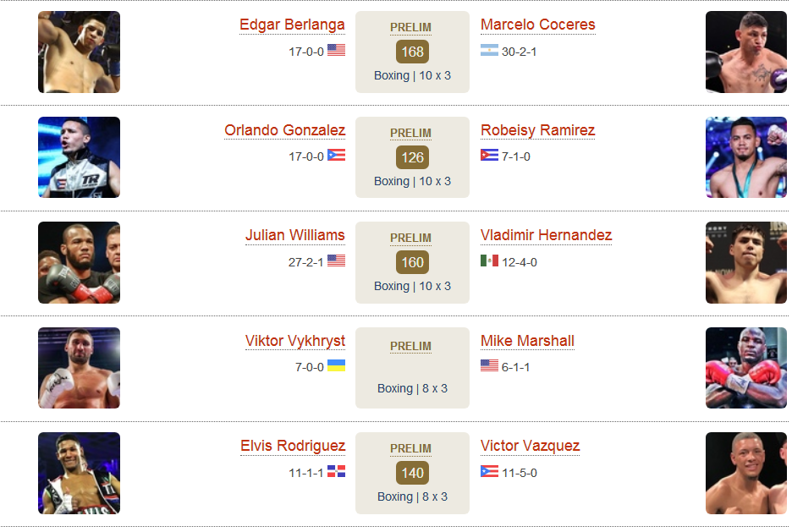Click the PRELIM label in Vykhryst vs Marshall

click(410, 346)
